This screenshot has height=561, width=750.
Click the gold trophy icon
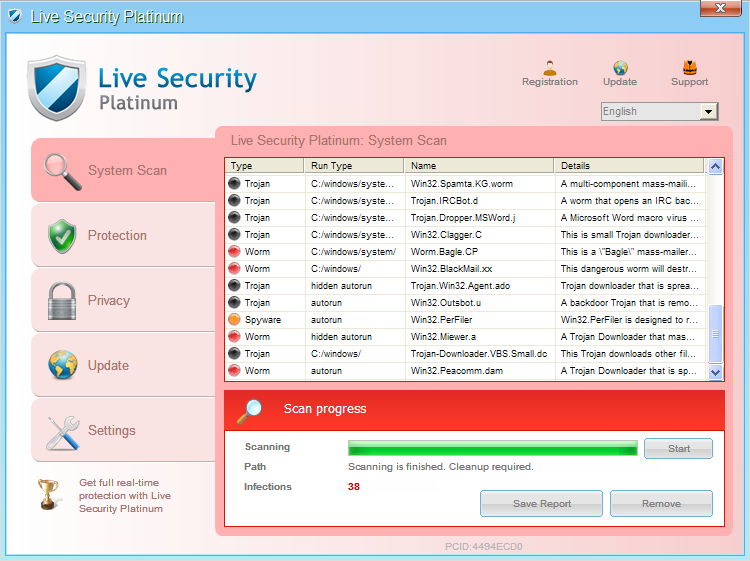[x=48, y=494]
